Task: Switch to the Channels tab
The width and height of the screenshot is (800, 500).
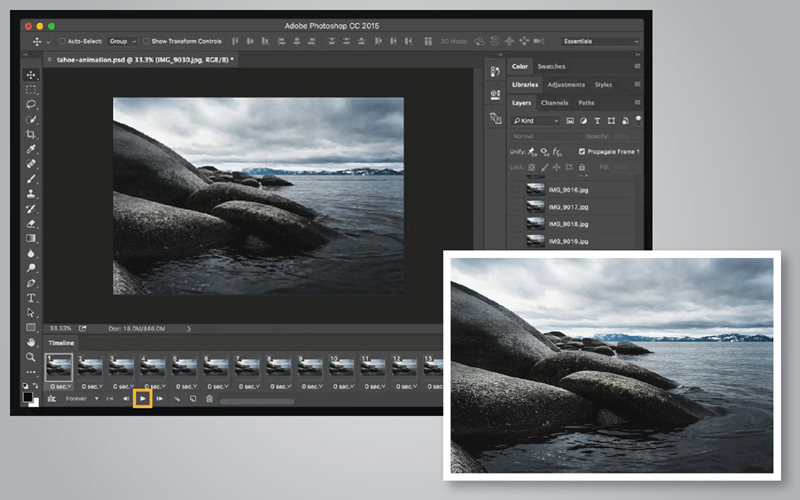Action: tap(555, 103)
